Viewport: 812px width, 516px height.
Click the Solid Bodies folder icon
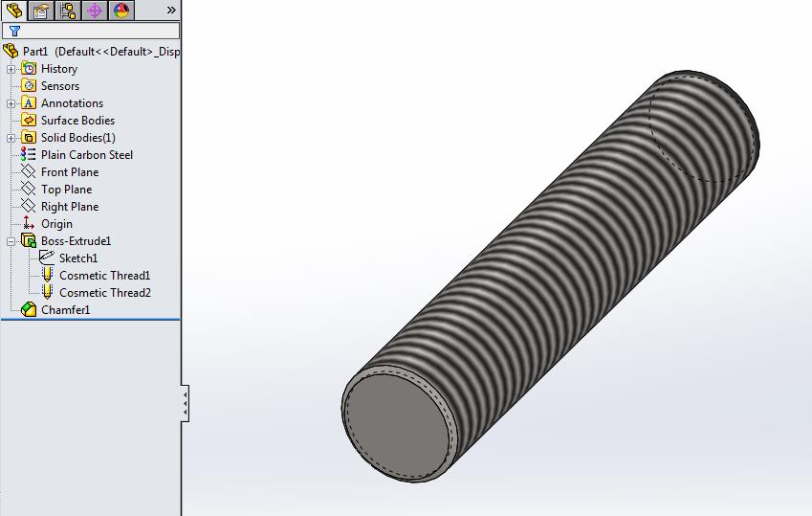(x=29, y=138)
